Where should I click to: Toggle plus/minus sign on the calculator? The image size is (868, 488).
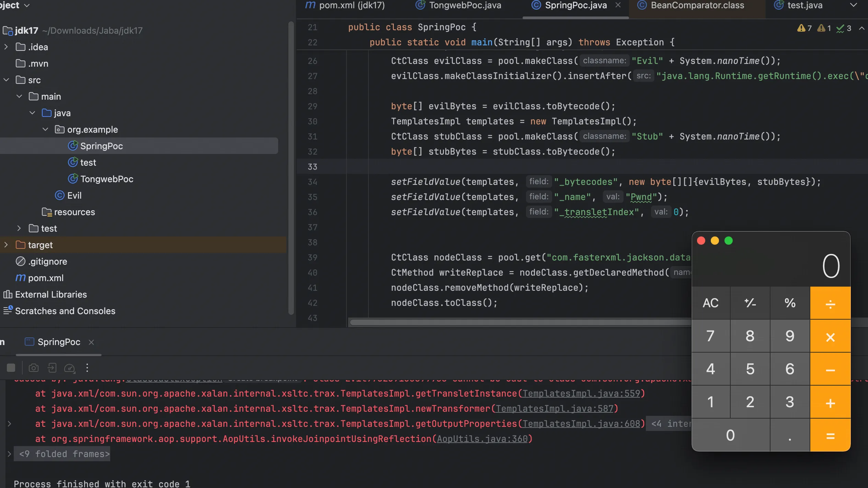click(x=750, y=303)
